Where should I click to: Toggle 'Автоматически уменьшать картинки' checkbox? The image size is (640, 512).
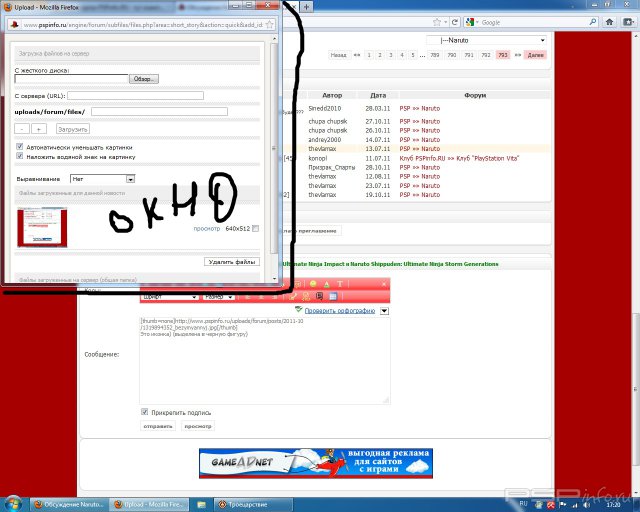(x=20, y=147)
